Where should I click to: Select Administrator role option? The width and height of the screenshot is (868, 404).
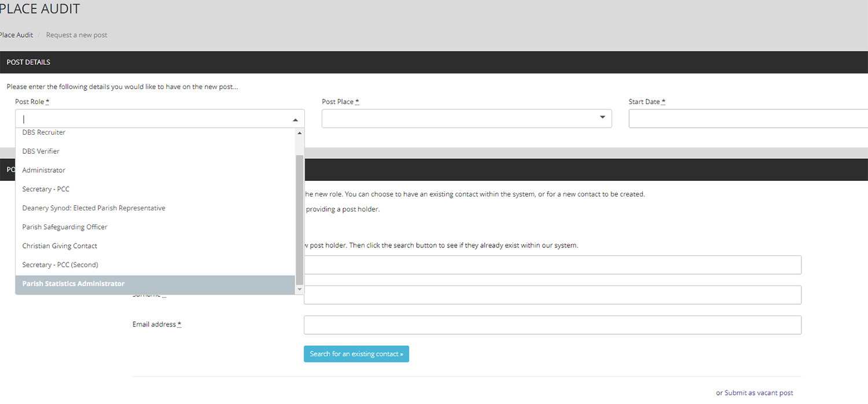click(44, 171)
